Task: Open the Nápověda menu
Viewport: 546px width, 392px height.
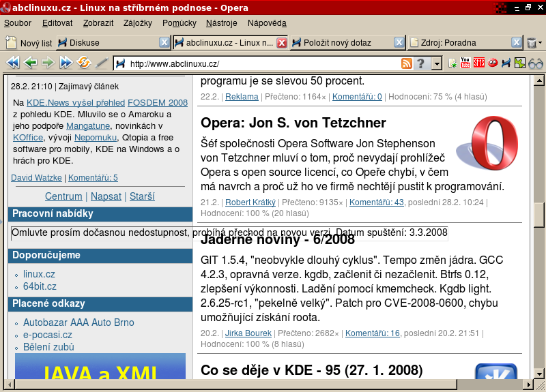Action: coord(267,23)
